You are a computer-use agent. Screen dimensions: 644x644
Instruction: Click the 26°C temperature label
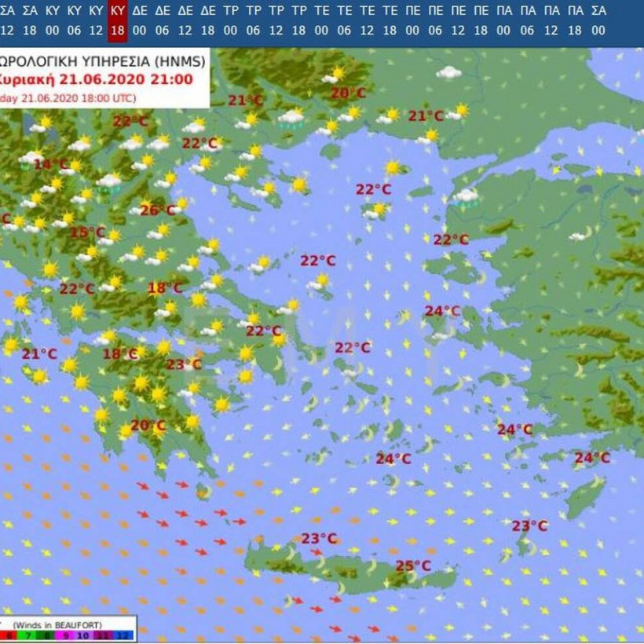(157, 210)
